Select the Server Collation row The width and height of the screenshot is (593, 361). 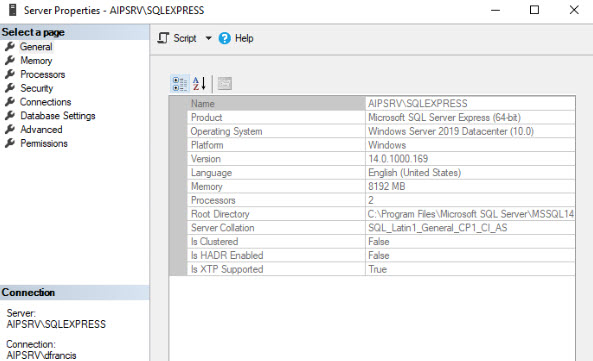[x=381, y=228]
